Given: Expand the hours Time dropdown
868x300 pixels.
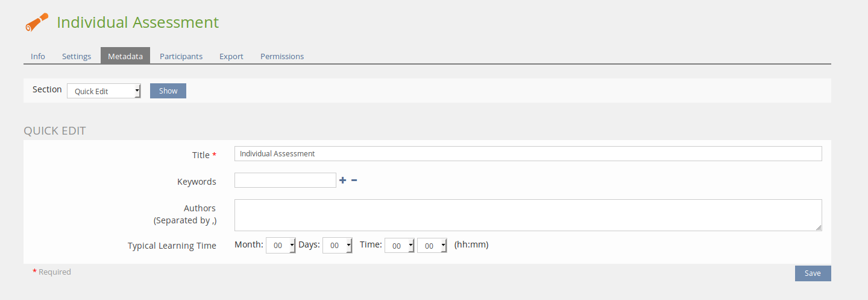Looking at the screenshot, I should pyautogui.click(x=400, y=245).
